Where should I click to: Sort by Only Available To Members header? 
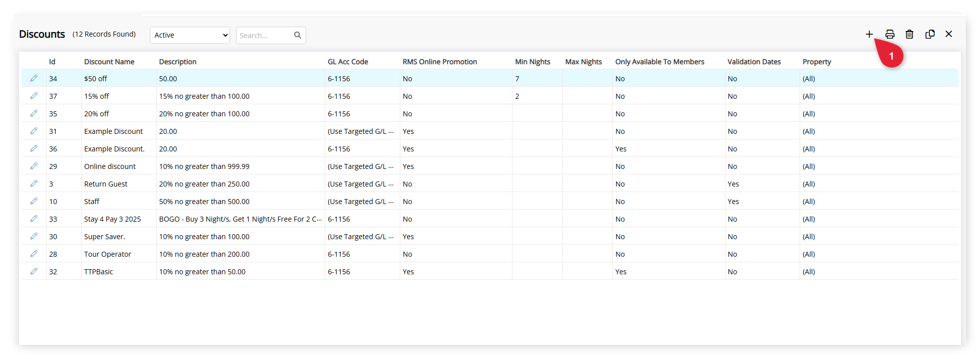[660, 62]
